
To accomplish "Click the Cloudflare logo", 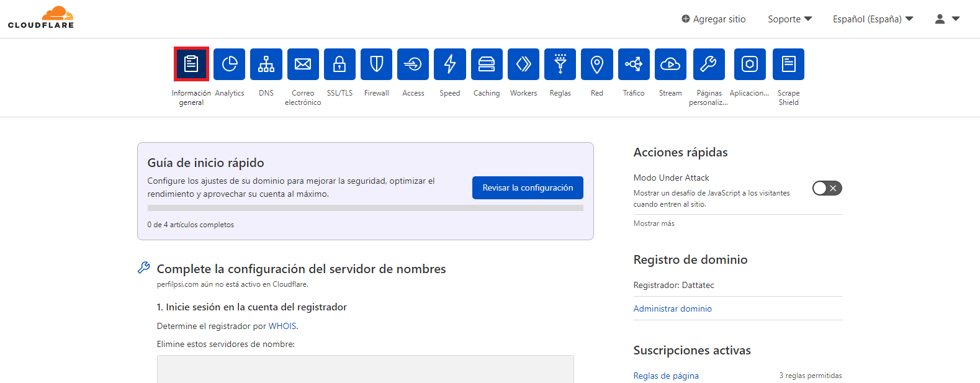I will (41, 17).
